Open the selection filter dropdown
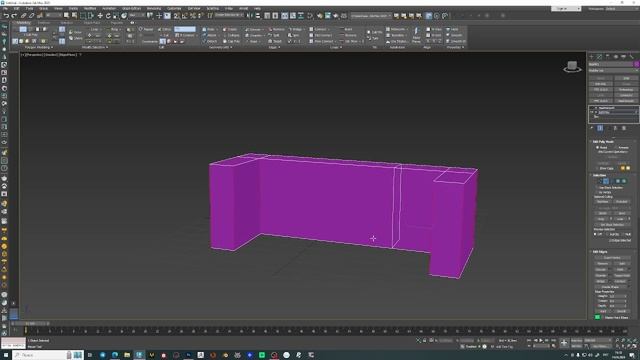640x360 pixels. pos(53,16)
